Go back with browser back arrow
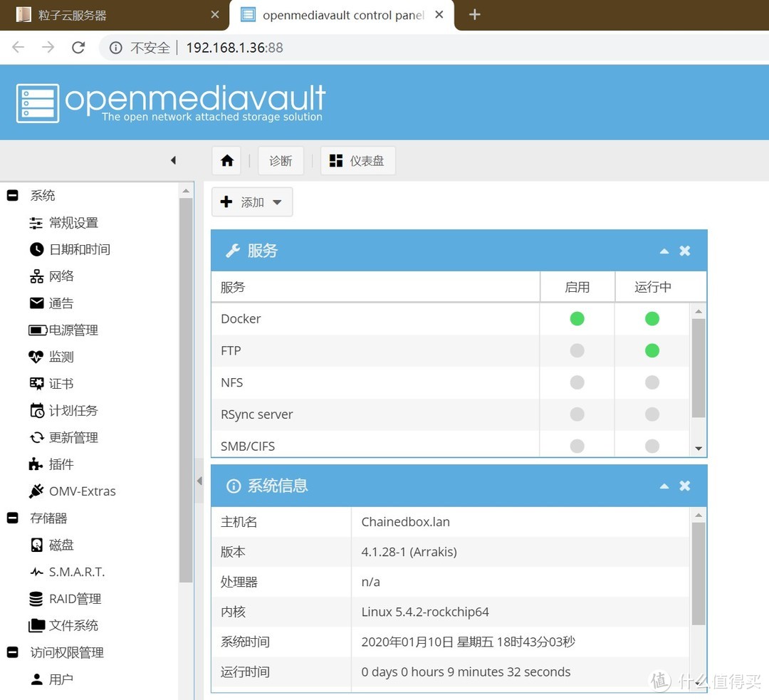The width and height of the screenshot is (769, 700). pos(18,47)
